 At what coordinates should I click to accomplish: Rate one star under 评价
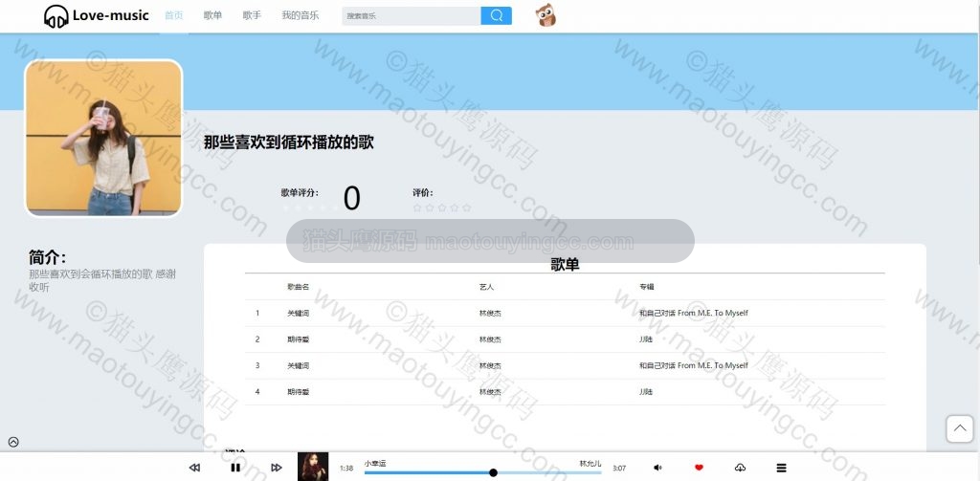point(417,208)
